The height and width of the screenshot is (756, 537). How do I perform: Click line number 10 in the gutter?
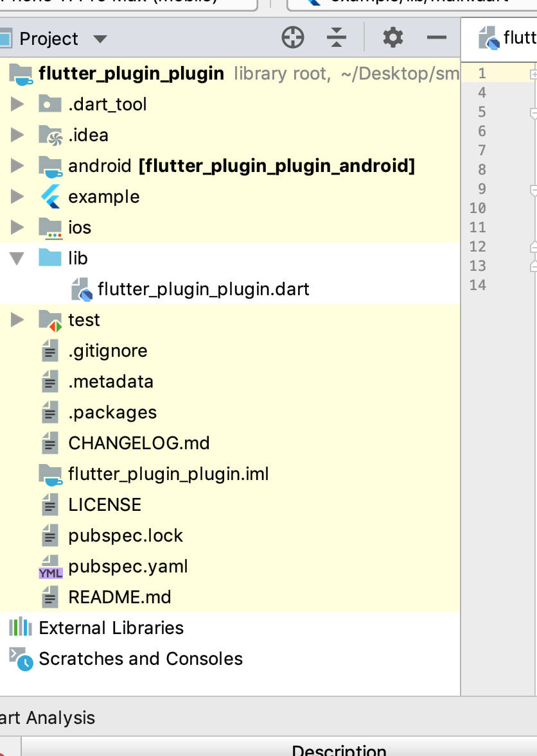click(478, 209)
